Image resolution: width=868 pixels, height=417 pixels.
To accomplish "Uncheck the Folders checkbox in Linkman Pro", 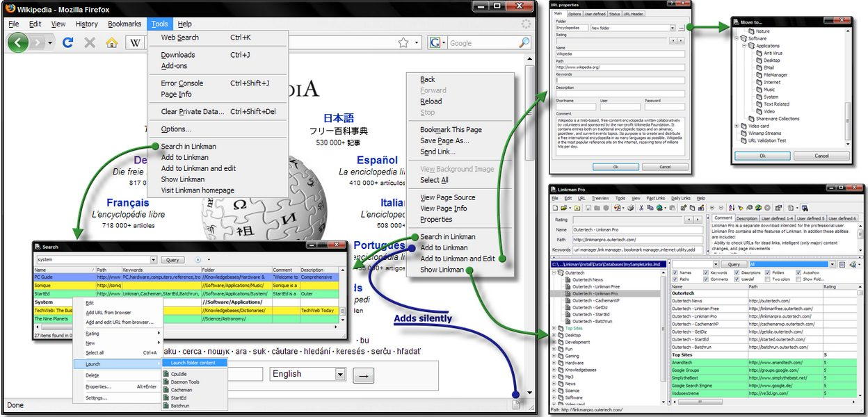I will point(766,272).
